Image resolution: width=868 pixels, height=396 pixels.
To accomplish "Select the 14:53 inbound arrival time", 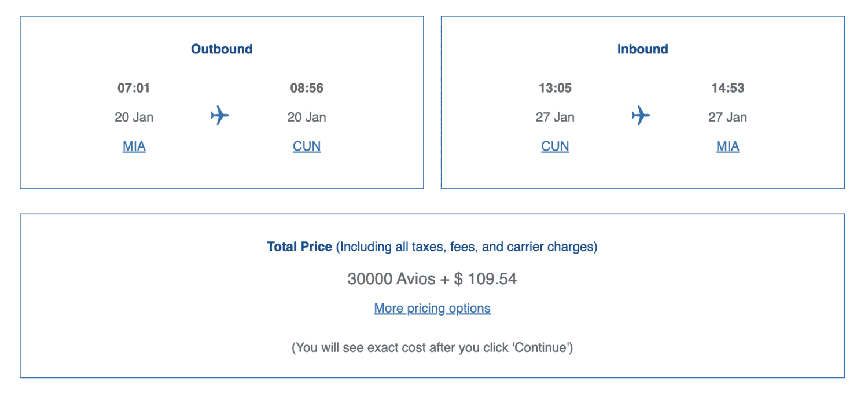I will coord(727,88).
